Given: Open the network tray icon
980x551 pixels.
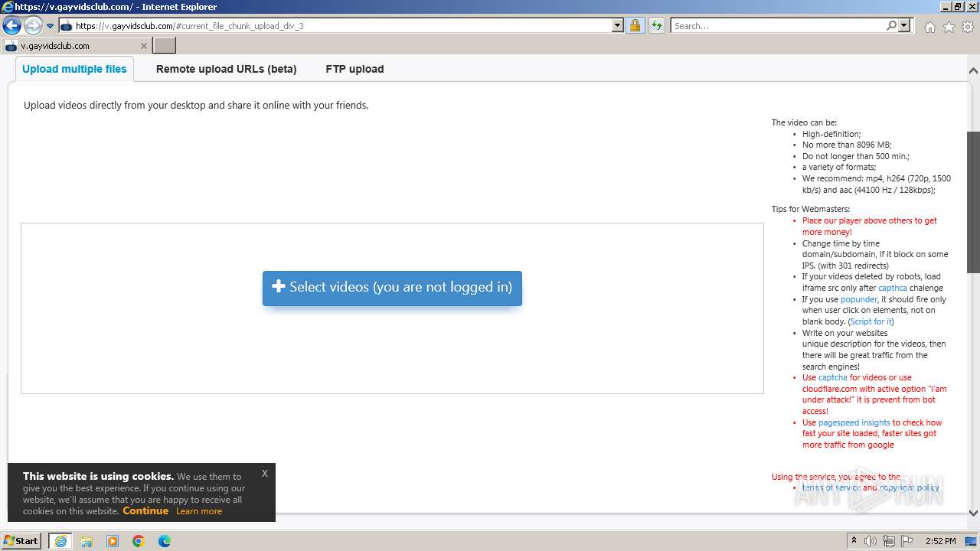Looking at the screenshot, I should [x=890, y=541].
